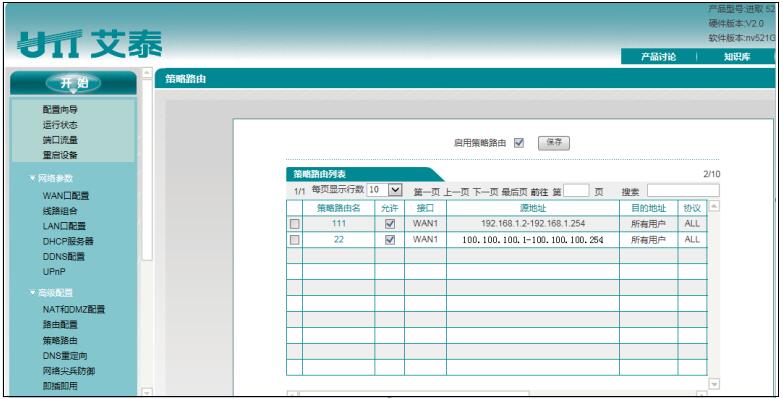783x399 pixels.
Task: Click table scroll up arrow
Action: pyautogui.click(x=715, y=206)
